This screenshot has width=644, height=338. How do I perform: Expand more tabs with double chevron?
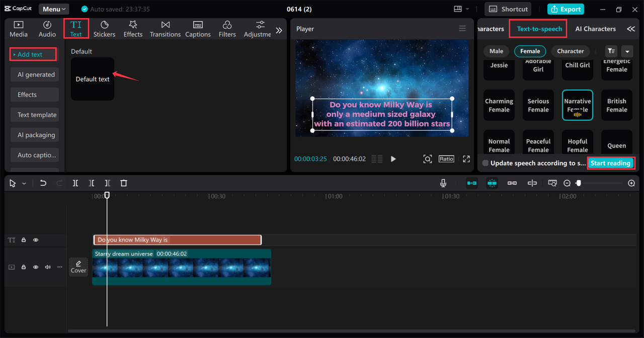279,30
